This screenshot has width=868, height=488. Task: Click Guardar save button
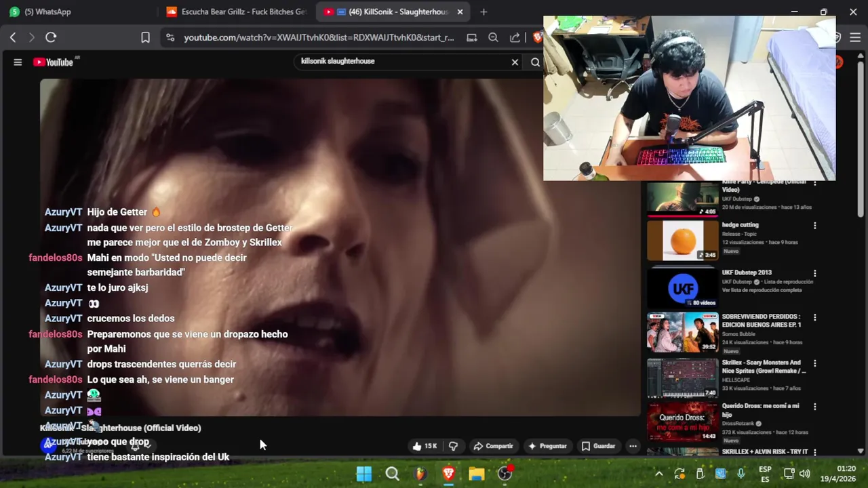[599, 446]
